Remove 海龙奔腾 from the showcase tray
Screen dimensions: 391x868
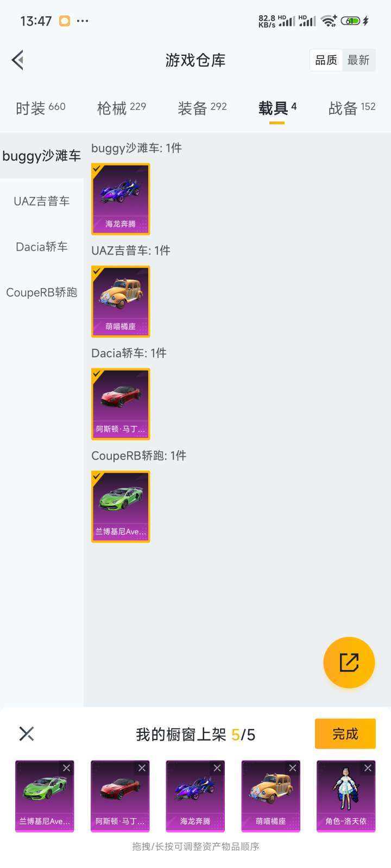pyautogui.click(x=217, y=768)
